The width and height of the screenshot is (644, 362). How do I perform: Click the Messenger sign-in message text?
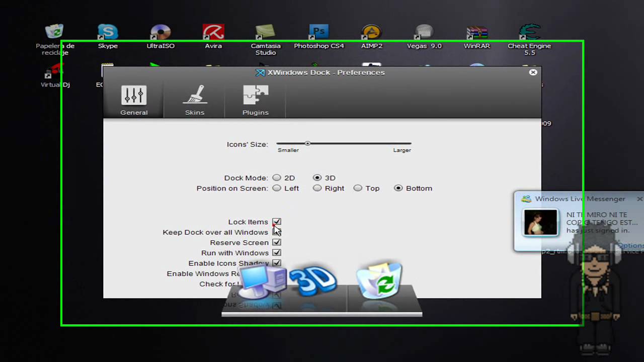tap(602, 223)
